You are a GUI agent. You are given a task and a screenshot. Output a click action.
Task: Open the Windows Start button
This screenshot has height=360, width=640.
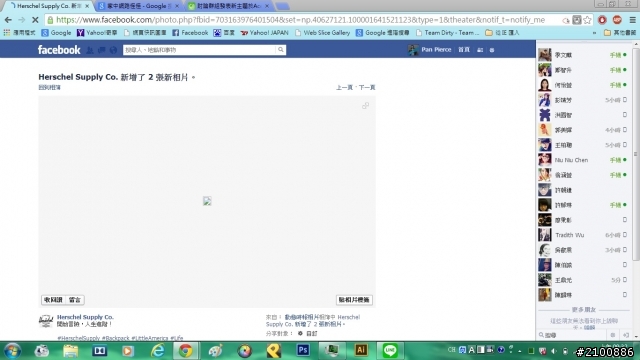(12, 351)
